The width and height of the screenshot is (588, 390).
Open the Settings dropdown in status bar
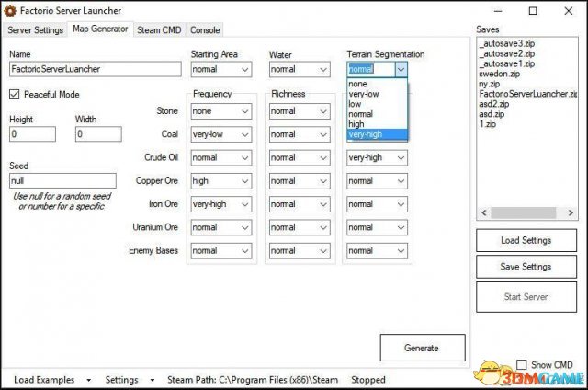click(x=130, y=380)
